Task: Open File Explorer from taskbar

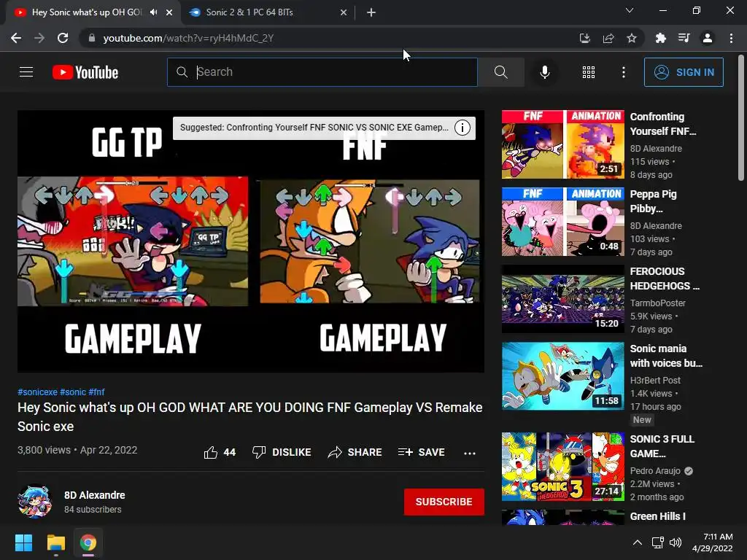Action: (x=55, y=542)
